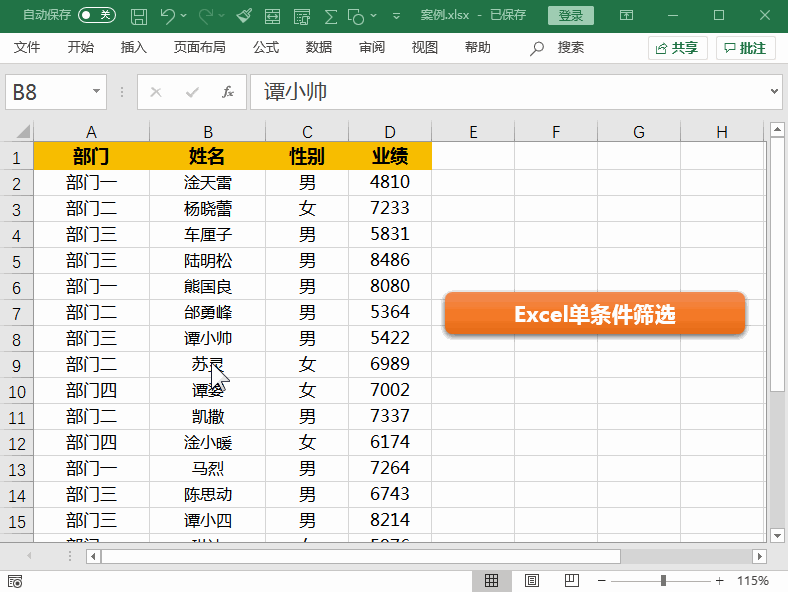Switch to Page Break Preview icon
This screenshot has width=788, height=592.
pos(571,581)
